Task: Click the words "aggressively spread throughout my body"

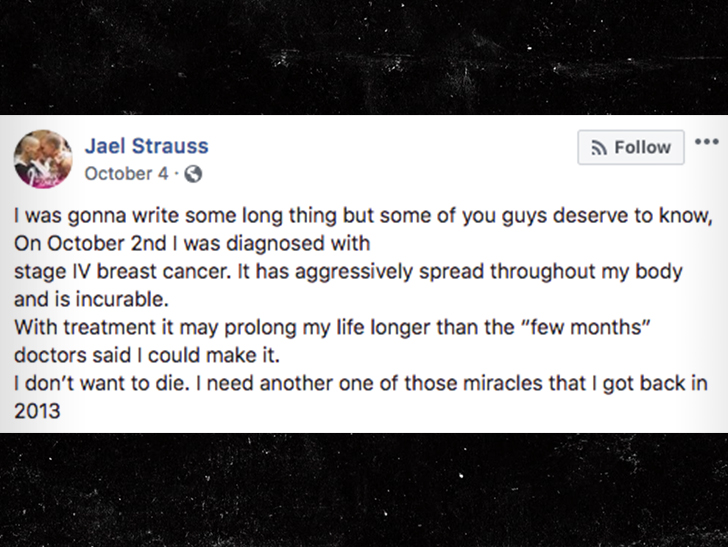Action: click(489, 272)
